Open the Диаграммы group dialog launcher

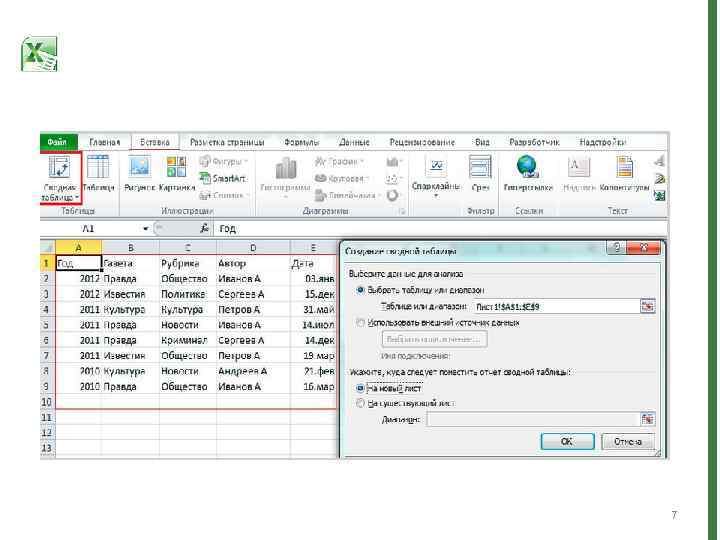[402, 212]
